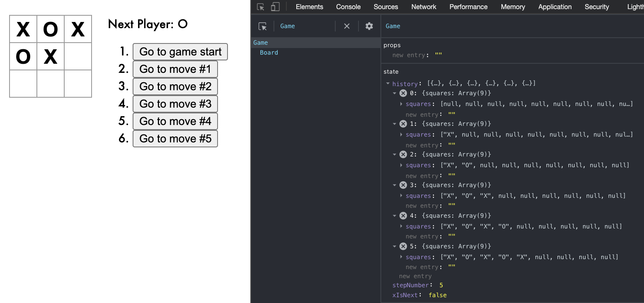Toggle the device toolbar icon

[x=275, y=7]
